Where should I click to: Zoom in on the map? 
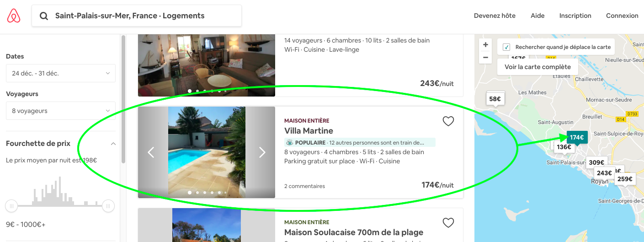[x=485, y=45]
